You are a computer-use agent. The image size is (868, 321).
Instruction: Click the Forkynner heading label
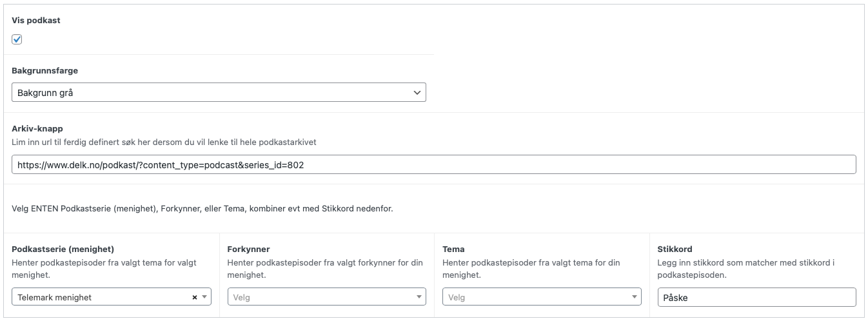click(x=249, y=249)
